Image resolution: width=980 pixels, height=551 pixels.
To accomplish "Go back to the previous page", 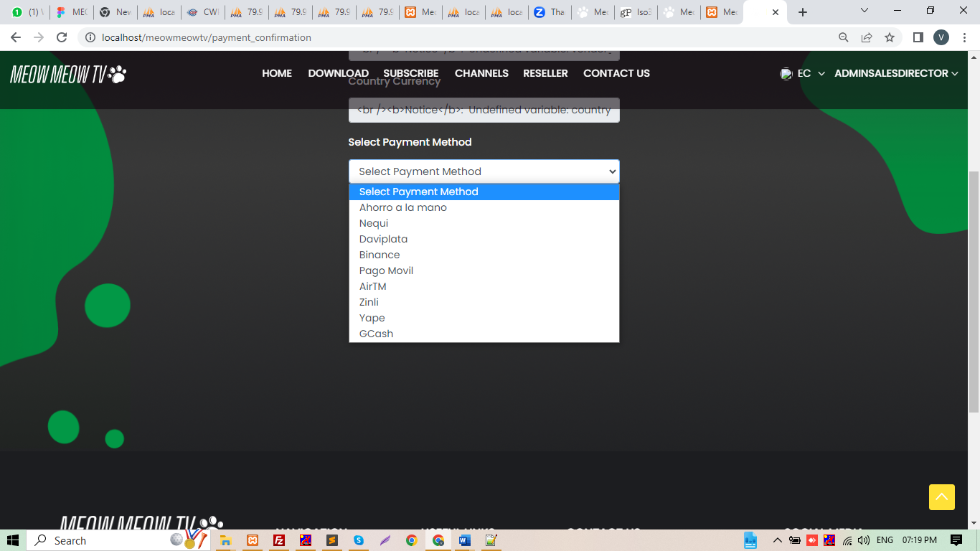I will [16, 37].
